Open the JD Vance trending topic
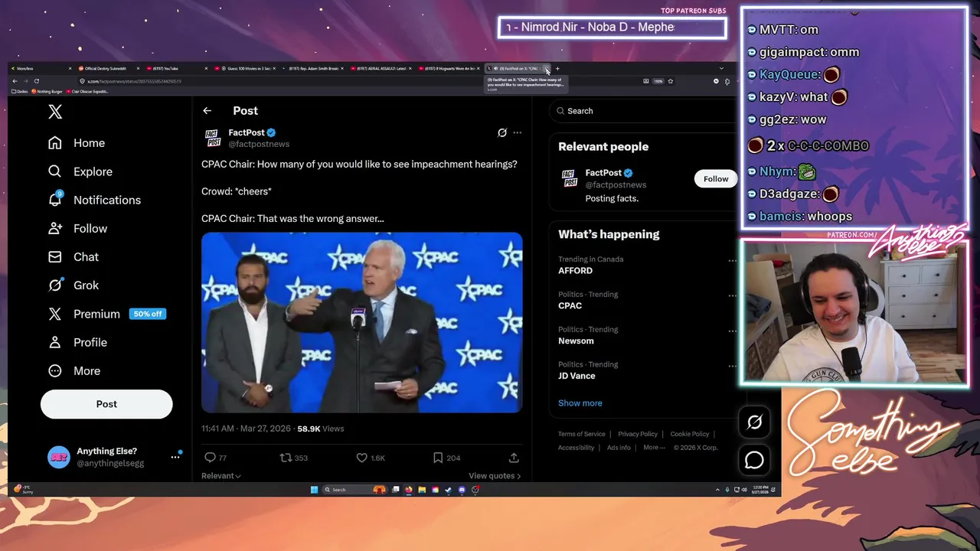Image resolution: width=980 pixels, height=551 pixels. coord(577,377)
